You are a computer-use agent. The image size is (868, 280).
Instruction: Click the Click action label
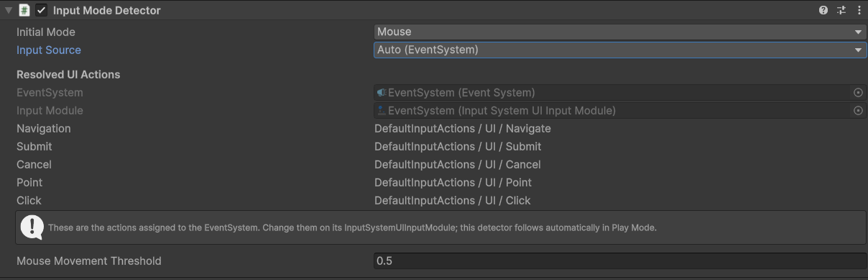coord(29,200)
